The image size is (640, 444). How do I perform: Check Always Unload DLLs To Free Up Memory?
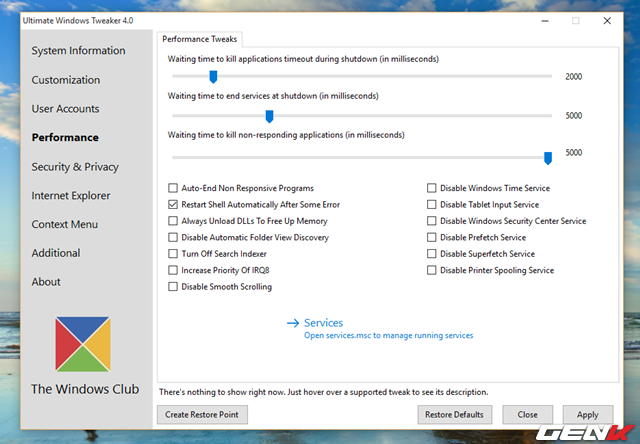tap(173, 221)
